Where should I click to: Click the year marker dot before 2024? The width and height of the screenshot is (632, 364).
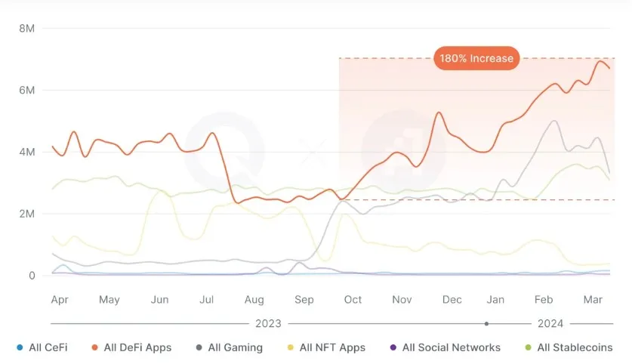tap(486, 323)
